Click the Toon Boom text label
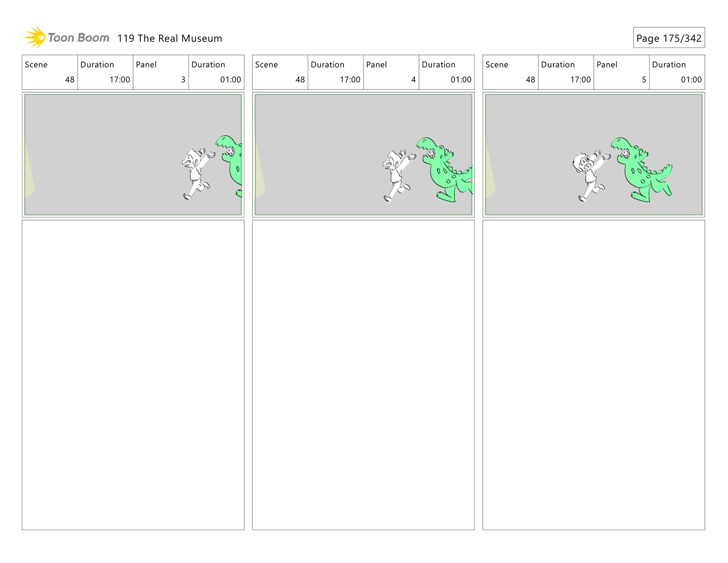The image size is (728, 563). coord(78,38)
